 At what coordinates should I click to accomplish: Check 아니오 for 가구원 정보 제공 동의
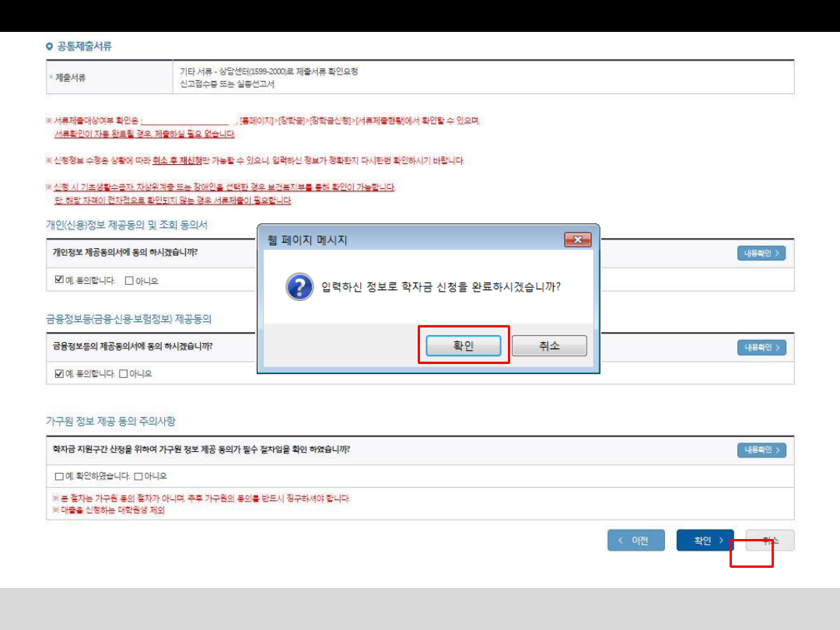[x=138, y=476]
